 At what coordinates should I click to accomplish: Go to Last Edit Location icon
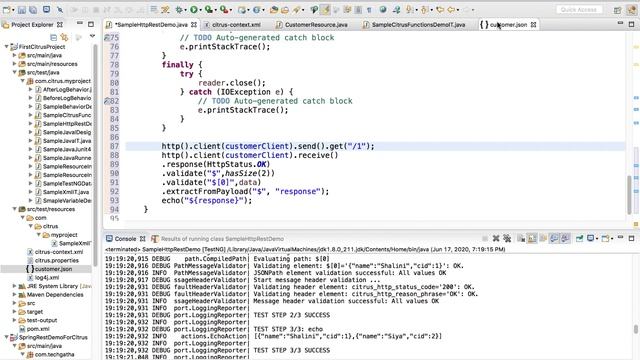(440, 9)
